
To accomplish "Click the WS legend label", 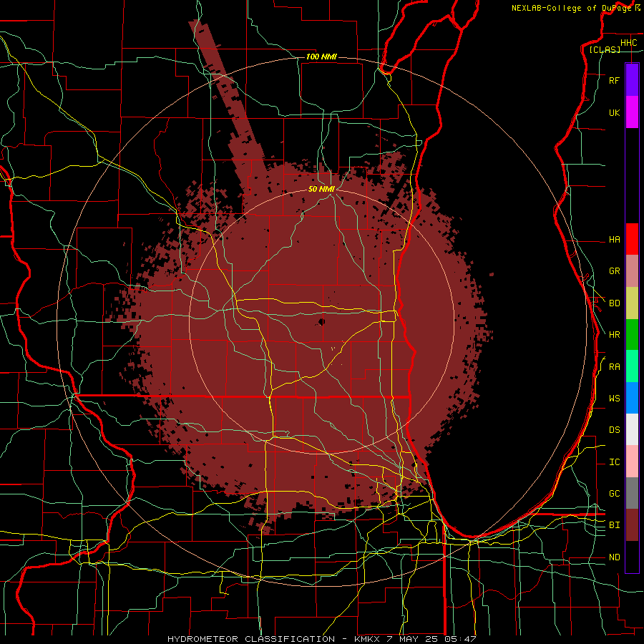I will tap(614, 398).
